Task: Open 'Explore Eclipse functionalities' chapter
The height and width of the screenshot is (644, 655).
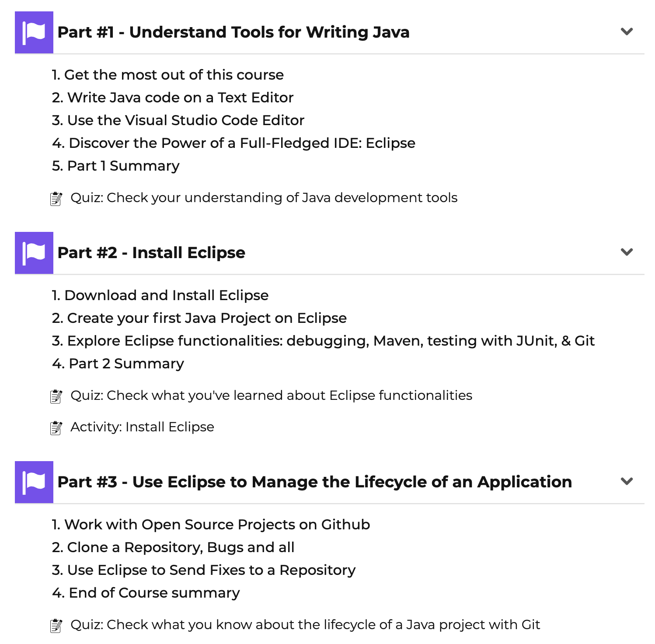Action: point(323,341)
